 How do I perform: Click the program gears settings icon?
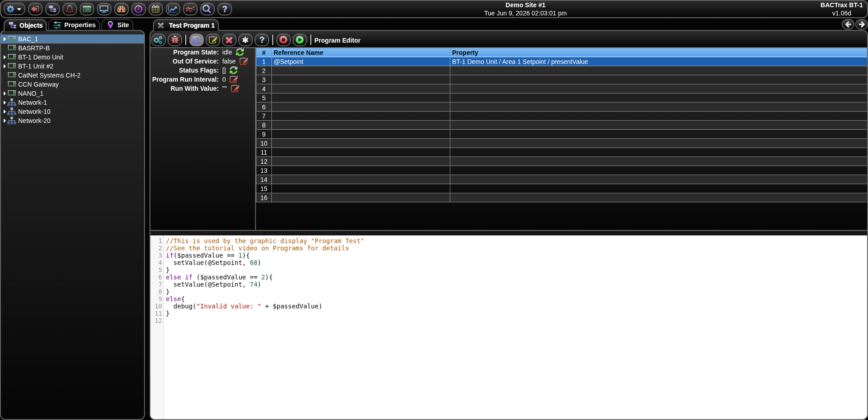pyautogui.click(x=159, y=40)
